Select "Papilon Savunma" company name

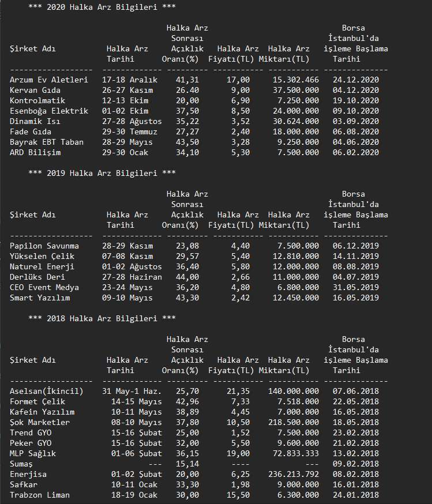44,246
